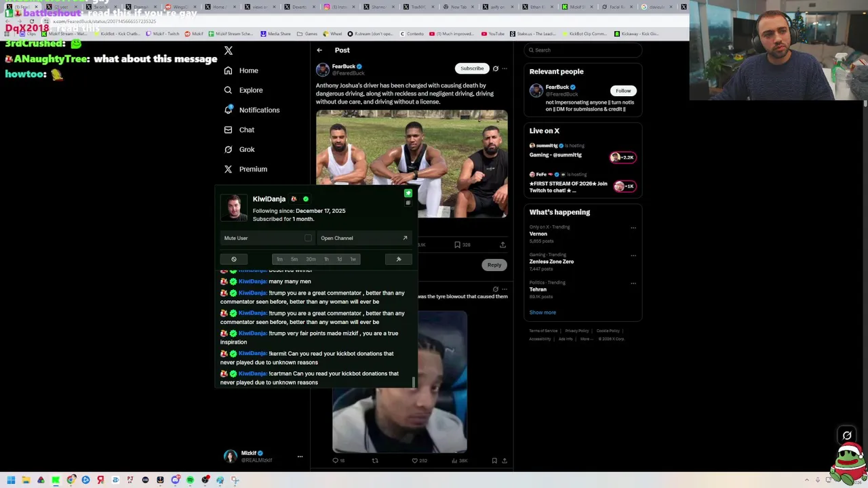The width and height of the screenshot is (868, 488).
Task: Open Zenless Zone Zero trending topic
Action: tap(551, 262)
